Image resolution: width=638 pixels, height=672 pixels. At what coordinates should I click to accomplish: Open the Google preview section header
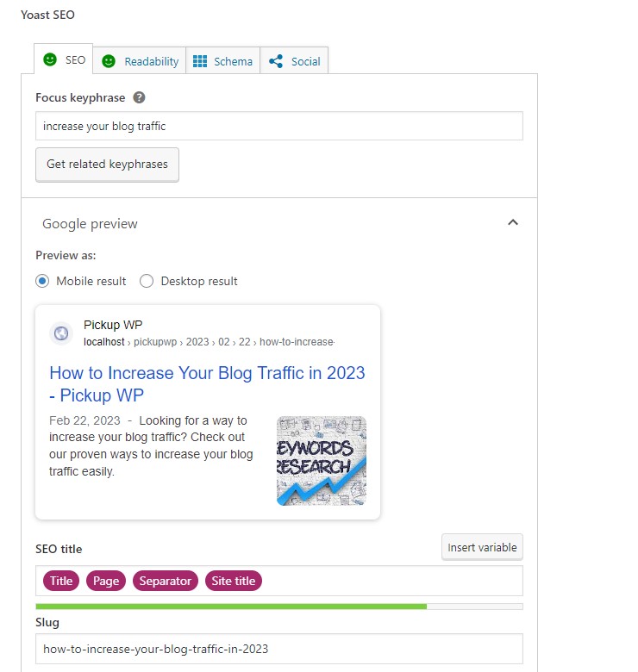pos(90,223)
